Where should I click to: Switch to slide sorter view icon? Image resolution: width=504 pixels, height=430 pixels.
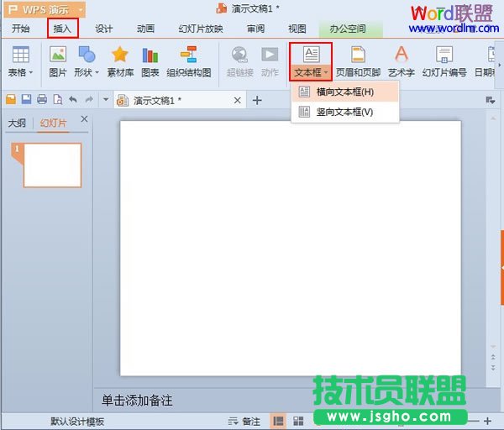pyautogui.click(x=298, y=421)
